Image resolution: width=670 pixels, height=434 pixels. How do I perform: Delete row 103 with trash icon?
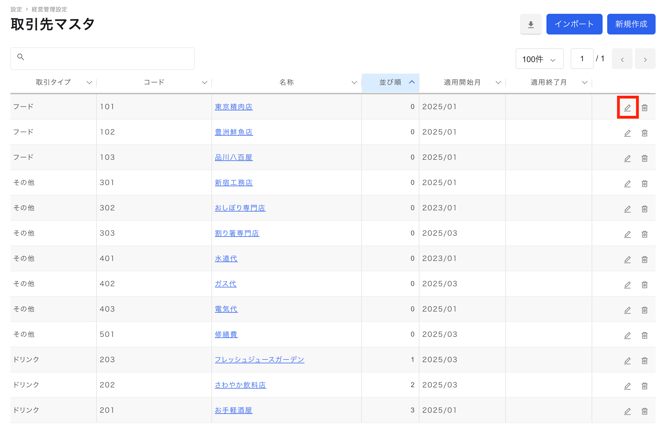click(x=644, y=158)
